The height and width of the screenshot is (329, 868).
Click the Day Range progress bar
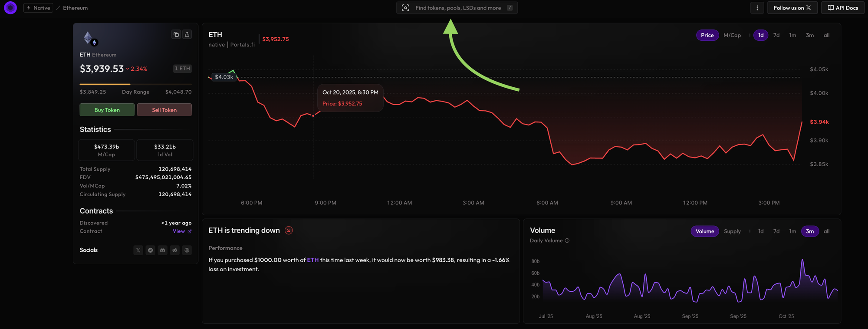coord(135,84)
